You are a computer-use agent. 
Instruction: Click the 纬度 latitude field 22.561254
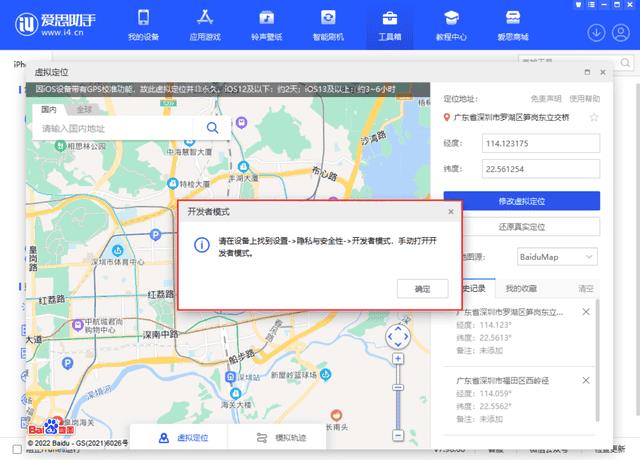click(541, 169)
